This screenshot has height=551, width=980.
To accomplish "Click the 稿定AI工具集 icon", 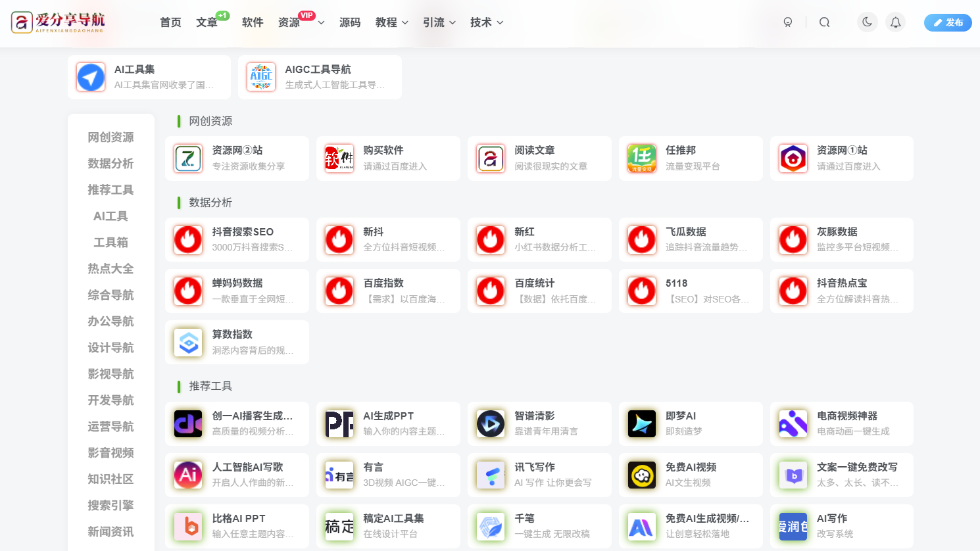I will pos(339,527).
